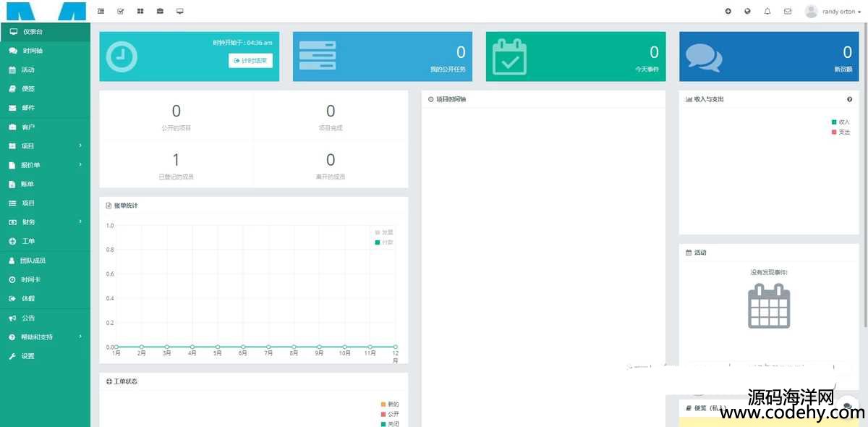Viewport: 868px width, 427px height.
Task: Expand the 财务 submenu in sidebar
Action: click(x=45, y=222)
